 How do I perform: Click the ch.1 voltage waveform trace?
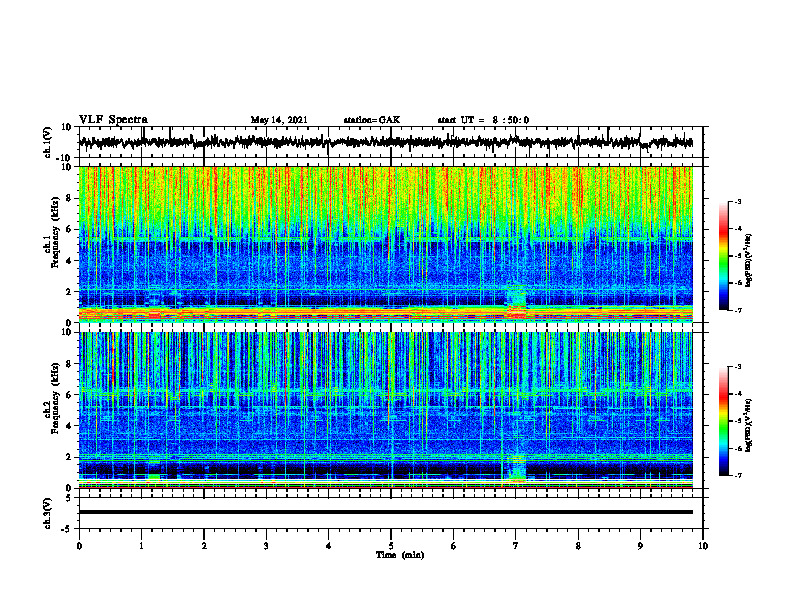[386, 142]
